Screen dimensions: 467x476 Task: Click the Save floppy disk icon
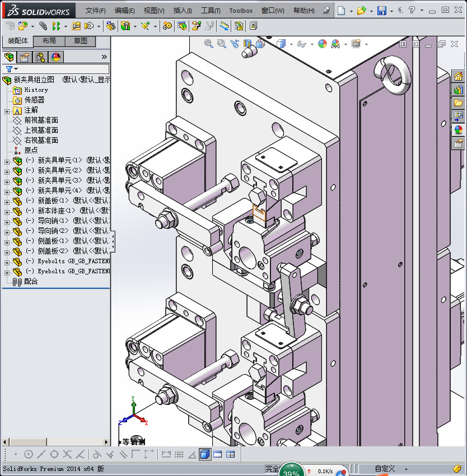click(382, 11)
